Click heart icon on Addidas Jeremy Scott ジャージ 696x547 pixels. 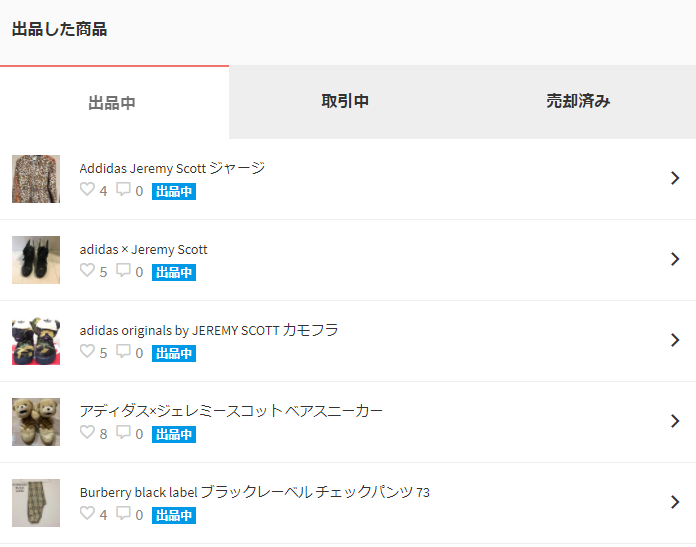click(x=87, y=189)
